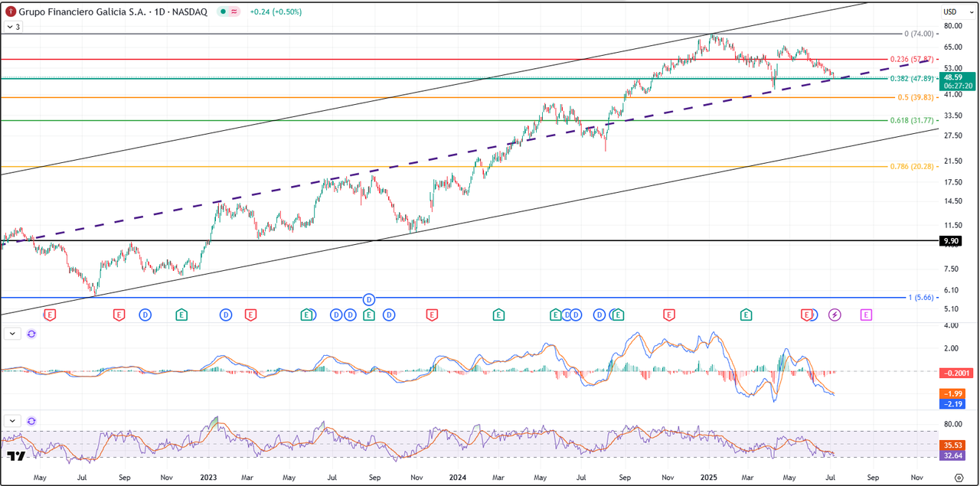Click the red earnings marker near August 2022
Image resolution: width=980 pixels, height=486 pixels.
click(119, 315)
